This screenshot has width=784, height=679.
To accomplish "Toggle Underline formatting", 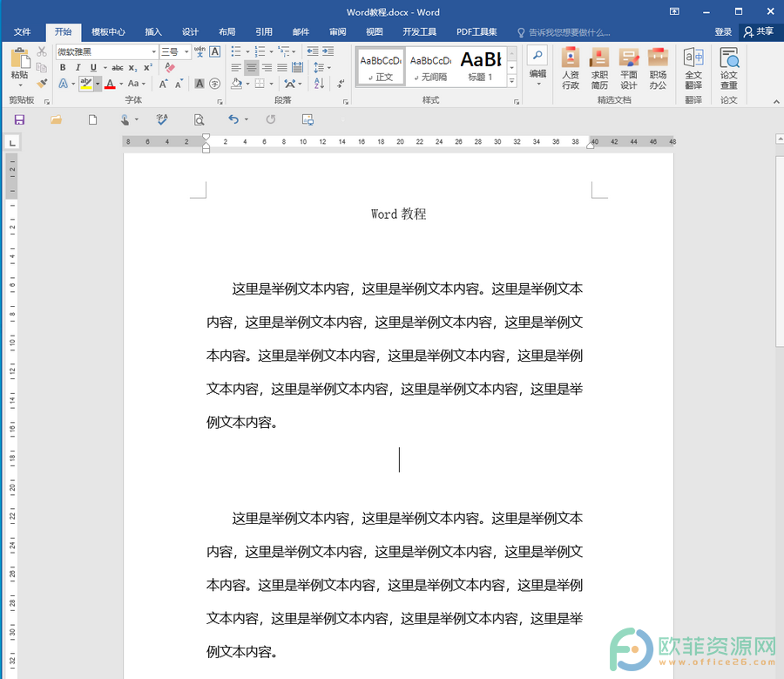I will 93,67.
